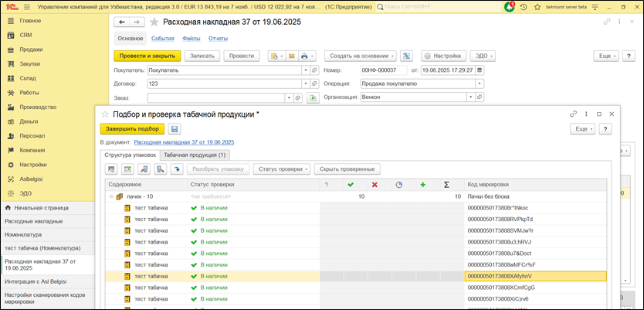Select 'Продажи' in the left sidebar menu
Viewport: 644px width, 310px height.
(31, 49)
